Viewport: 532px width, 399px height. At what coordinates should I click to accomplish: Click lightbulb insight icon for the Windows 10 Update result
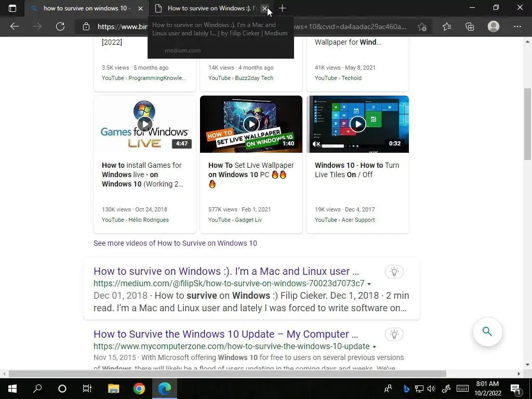point(394,335)
